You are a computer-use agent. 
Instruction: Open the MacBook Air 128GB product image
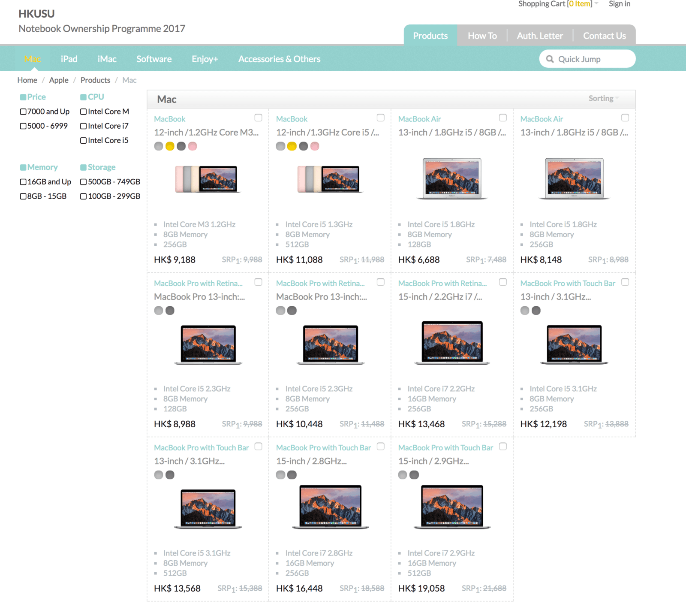[452, 178]
